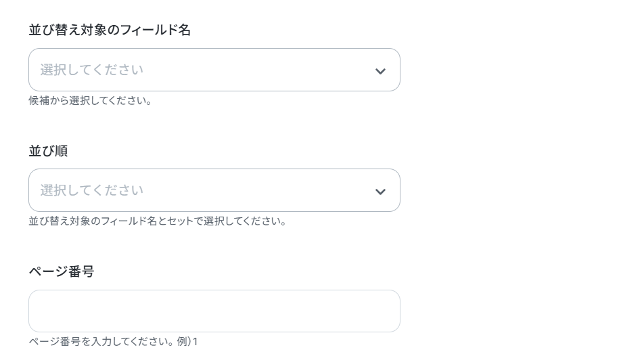The image size is (644, 354).
Task: Select the page number text box
Action: [x=214, y=311]
